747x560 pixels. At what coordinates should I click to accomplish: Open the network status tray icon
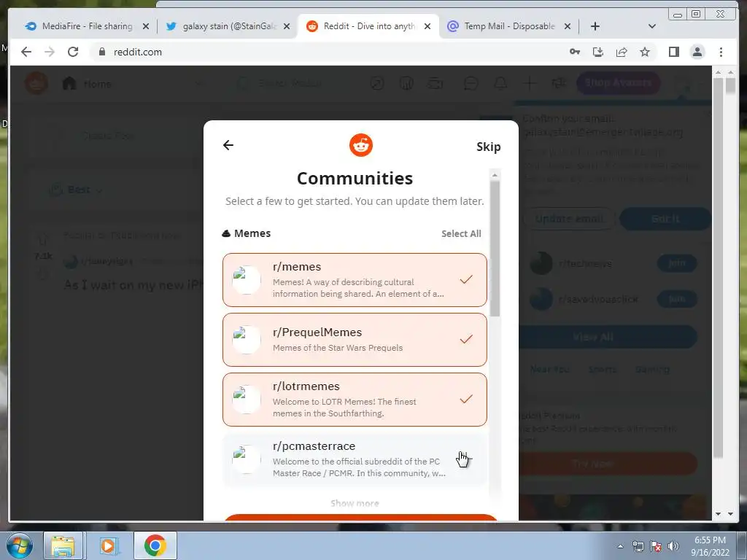(x=638, y=546)
